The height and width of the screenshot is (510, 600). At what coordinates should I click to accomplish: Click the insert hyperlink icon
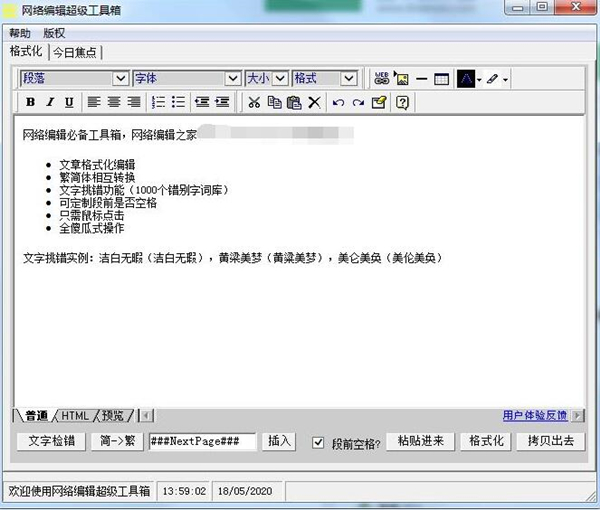click(x=382, y=78)
